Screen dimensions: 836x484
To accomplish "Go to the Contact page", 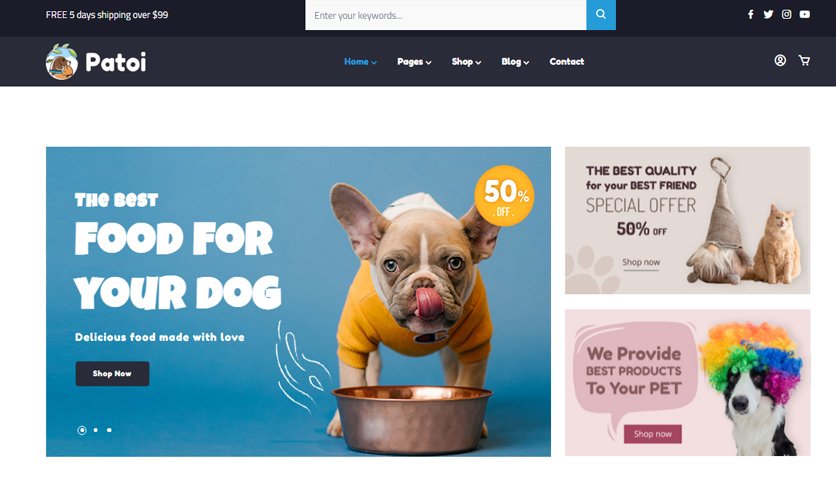I will [x=567, y=62].
